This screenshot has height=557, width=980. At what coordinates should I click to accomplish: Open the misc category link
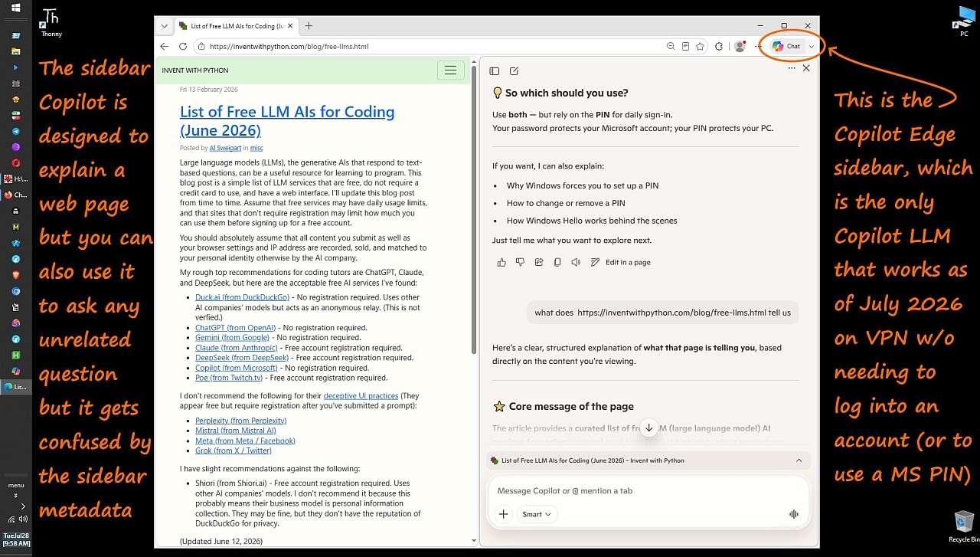256,148
